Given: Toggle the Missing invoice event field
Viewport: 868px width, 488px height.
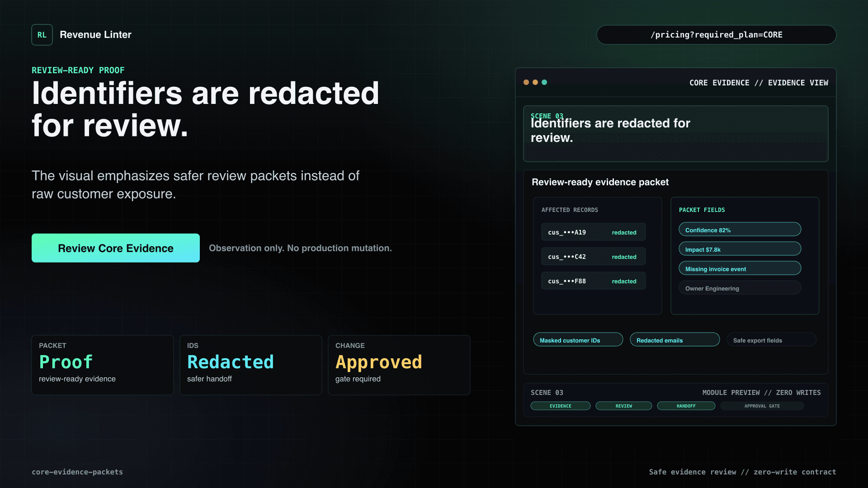Looking at the screenshot, I should click(740, 268).
